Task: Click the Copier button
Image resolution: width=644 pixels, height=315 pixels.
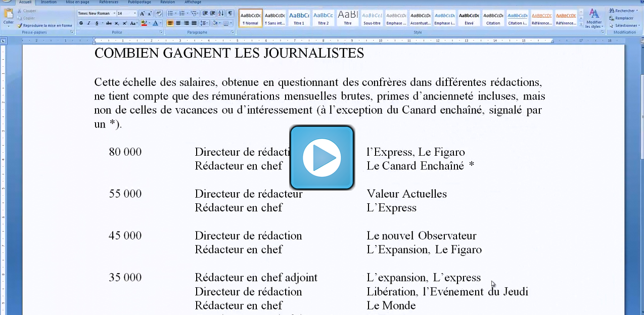Action: point(26,18)
